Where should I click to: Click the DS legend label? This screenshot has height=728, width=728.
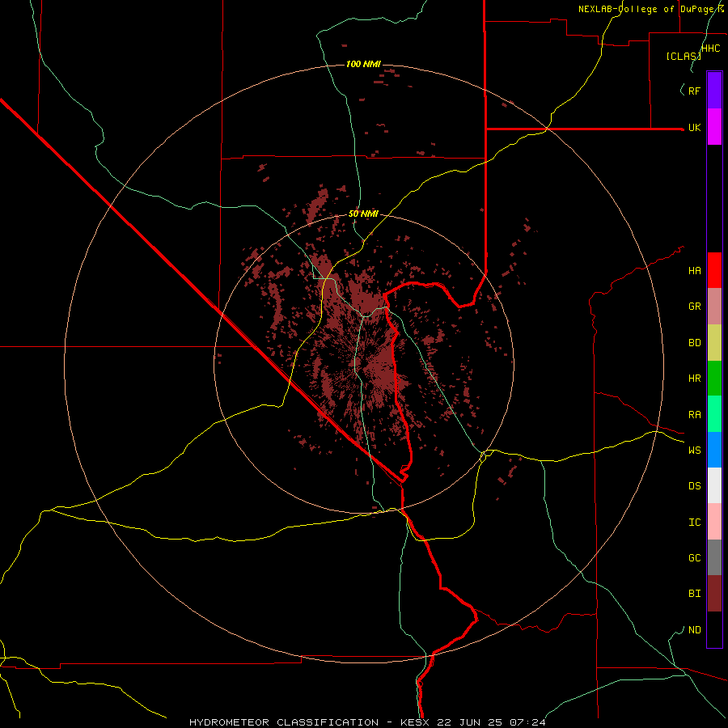coord(694,486)
